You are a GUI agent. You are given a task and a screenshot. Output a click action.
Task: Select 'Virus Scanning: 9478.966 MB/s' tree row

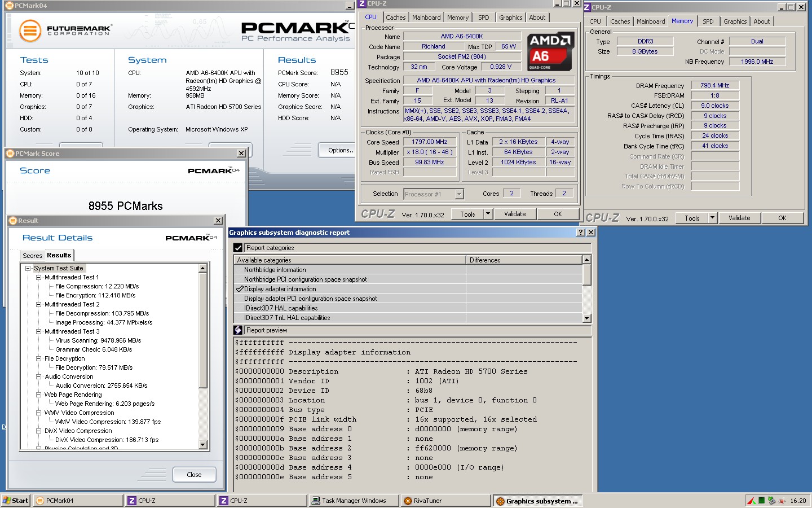[x=98, y=340]
